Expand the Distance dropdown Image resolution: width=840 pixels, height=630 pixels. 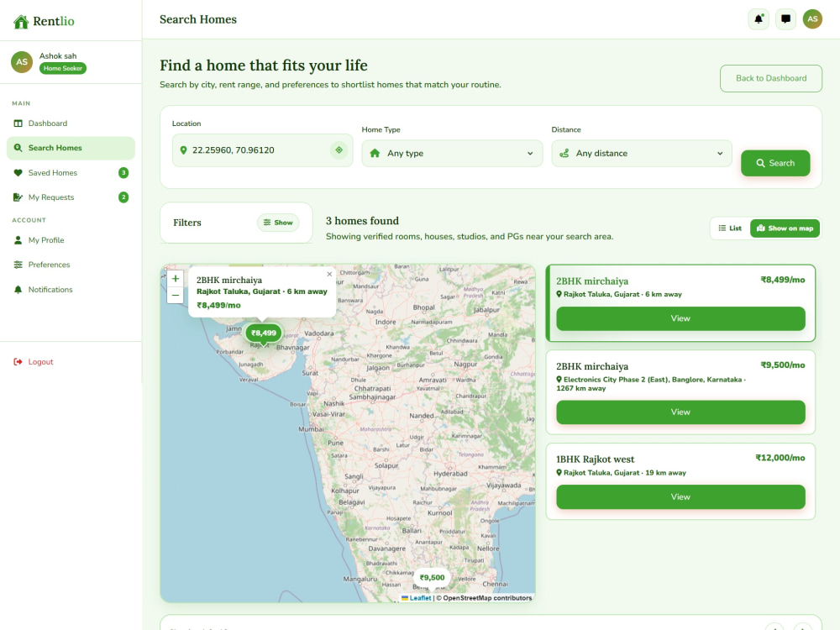click(642, 153)
